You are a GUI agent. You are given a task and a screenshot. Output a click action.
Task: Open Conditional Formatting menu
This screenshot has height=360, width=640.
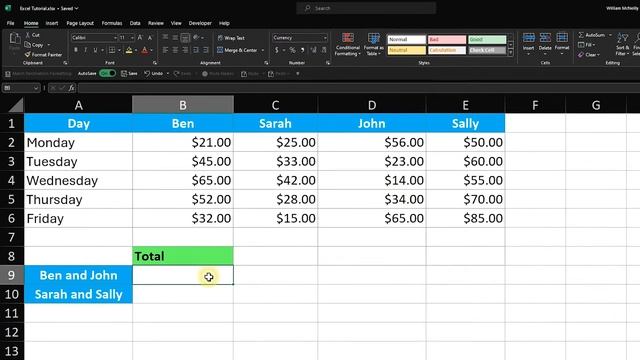(348, 44)
